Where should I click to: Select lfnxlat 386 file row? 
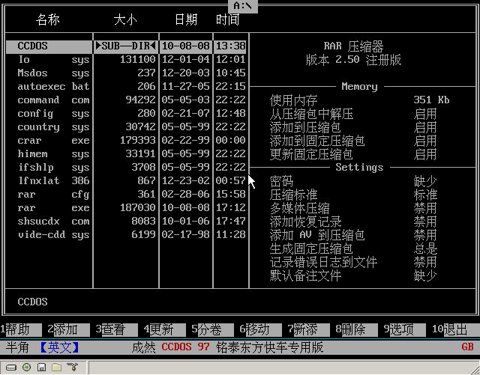[x=126, y=181]
